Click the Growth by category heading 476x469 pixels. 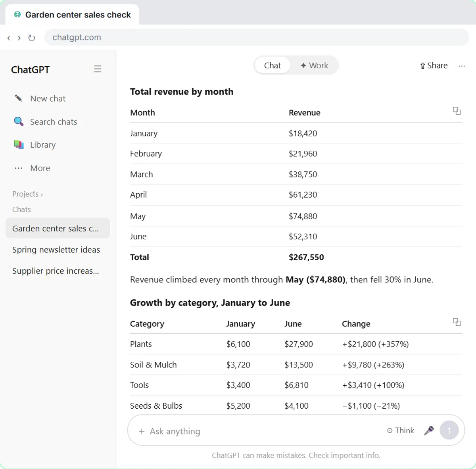[x=210, y=303]
